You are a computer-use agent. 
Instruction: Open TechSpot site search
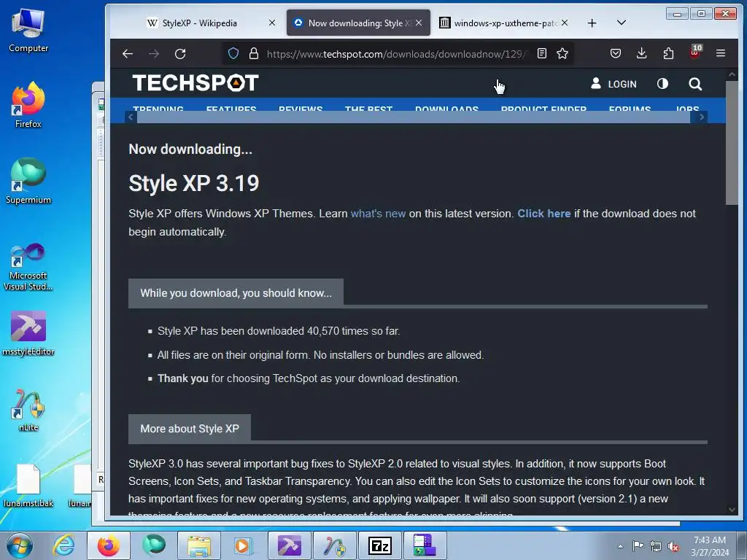coord(695,84)
